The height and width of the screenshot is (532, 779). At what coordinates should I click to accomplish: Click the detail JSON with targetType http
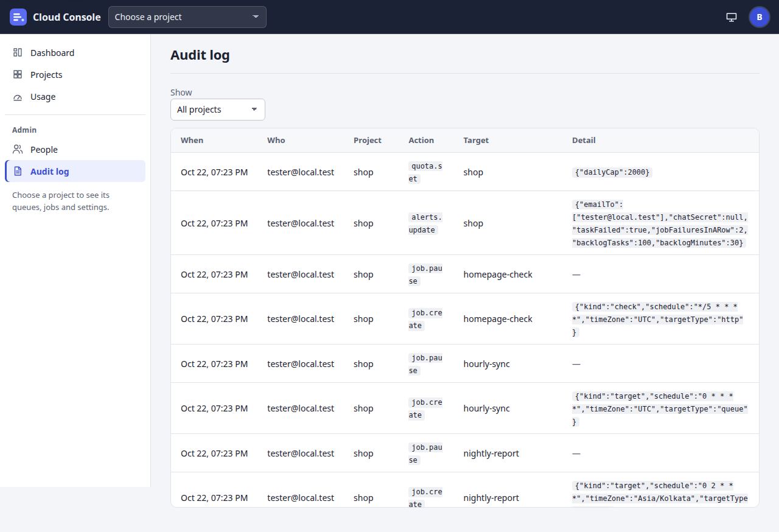(658, 319)
